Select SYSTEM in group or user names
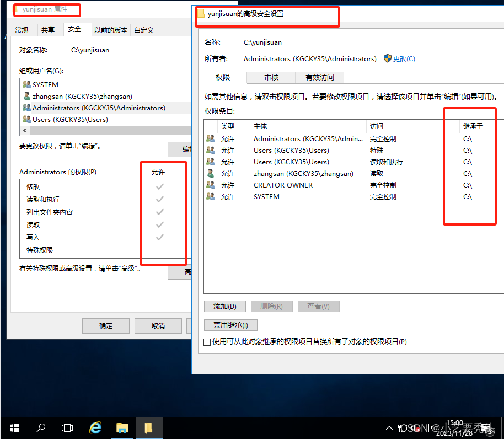Viewport: 504px width, 439px height. click(106, 84)
